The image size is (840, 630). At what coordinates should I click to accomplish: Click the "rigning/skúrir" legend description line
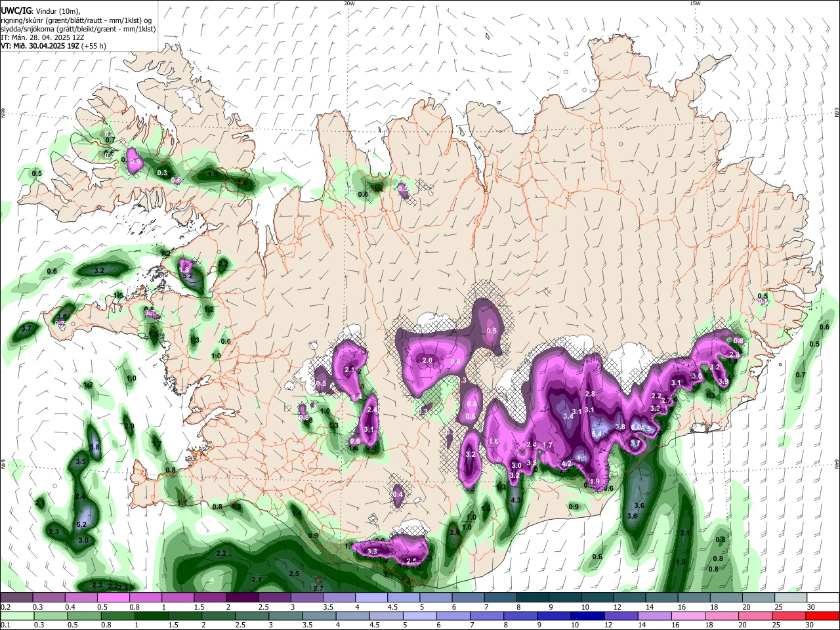(77, 20)
